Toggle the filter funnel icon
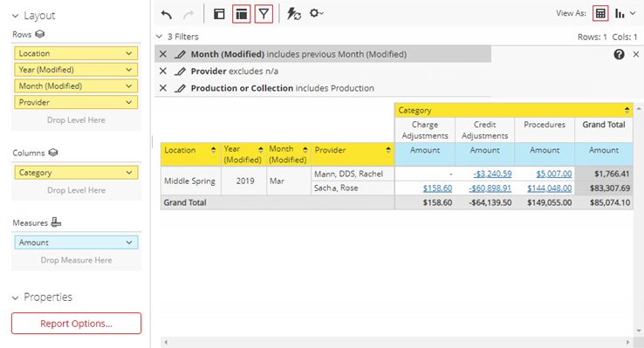644x348 pixels. (x=264, y=14)
